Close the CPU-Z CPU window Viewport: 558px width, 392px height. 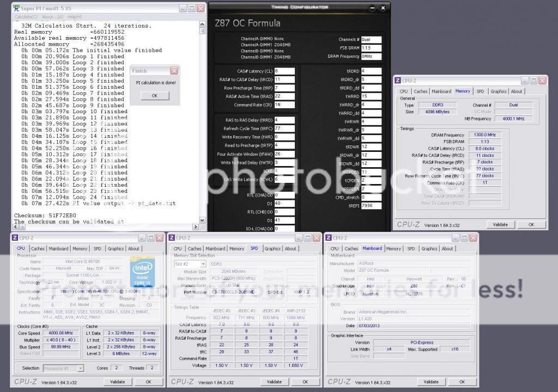[160, 238]
